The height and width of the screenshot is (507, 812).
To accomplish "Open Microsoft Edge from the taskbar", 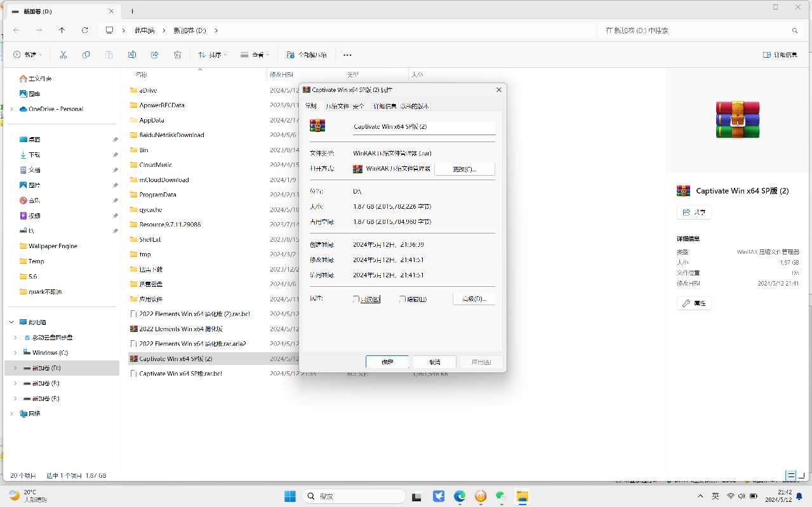I will (459, 496).
